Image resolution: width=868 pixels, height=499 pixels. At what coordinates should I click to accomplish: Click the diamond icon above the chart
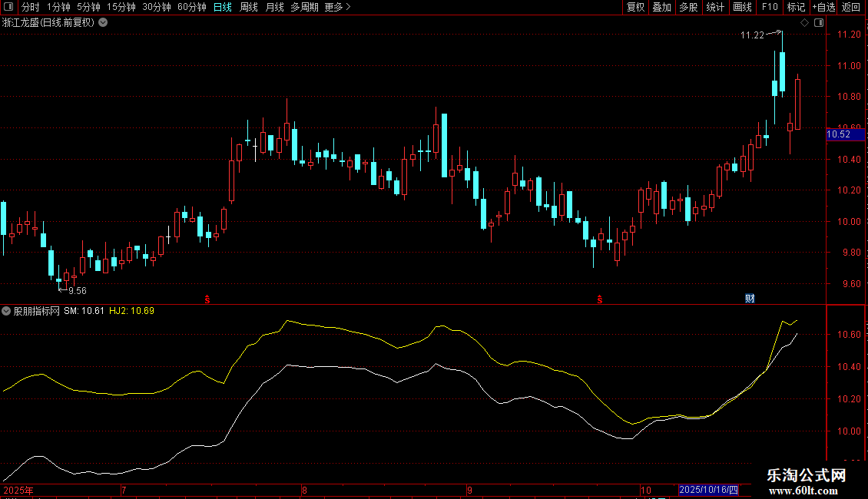coord(804,23)
